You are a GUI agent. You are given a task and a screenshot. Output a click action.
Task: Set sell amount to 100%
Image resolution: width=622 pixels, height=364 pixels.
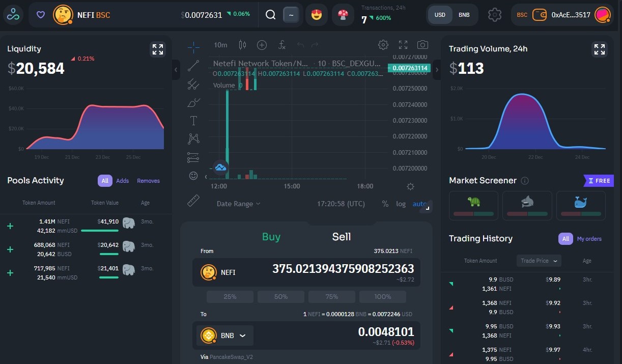(383, 297)
